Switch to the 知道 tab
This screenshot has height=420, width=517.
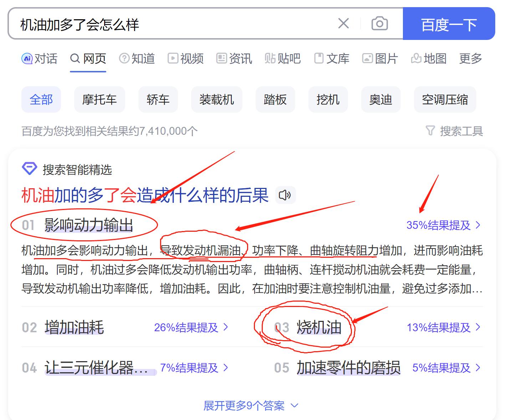pyautogui.click(x=136, y=58)
